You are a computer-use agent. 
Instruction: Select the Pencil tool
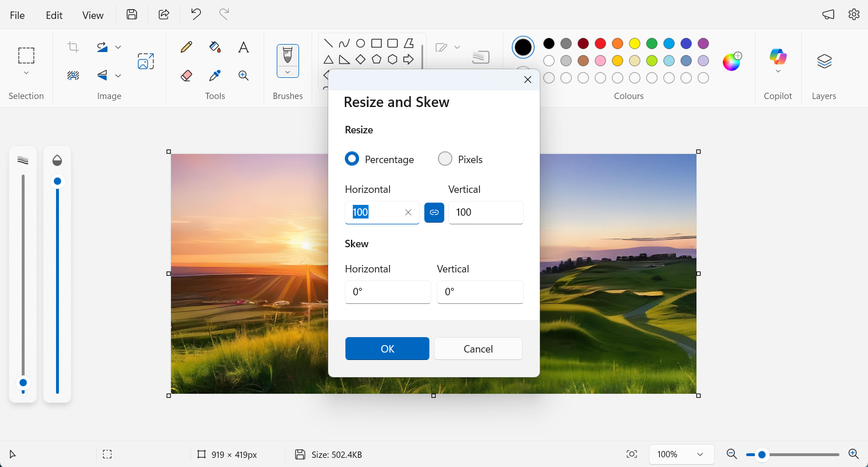pyautogui.click(x=186, y=47)
